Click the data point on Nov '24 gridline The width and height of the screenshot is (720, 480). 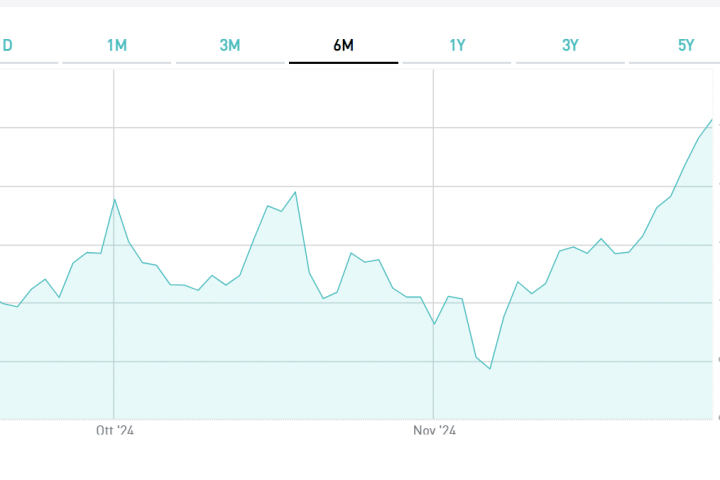[434, 324]
